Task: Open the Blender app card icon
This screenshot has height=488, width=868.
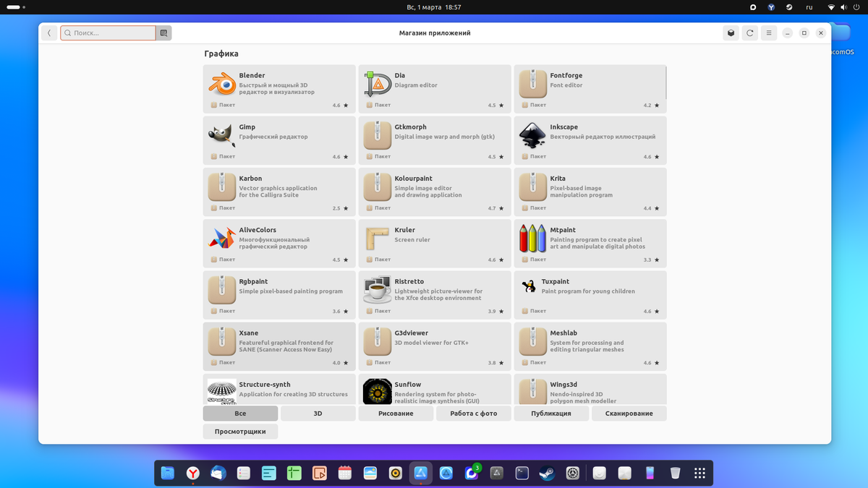Action: tap(222, 85)
